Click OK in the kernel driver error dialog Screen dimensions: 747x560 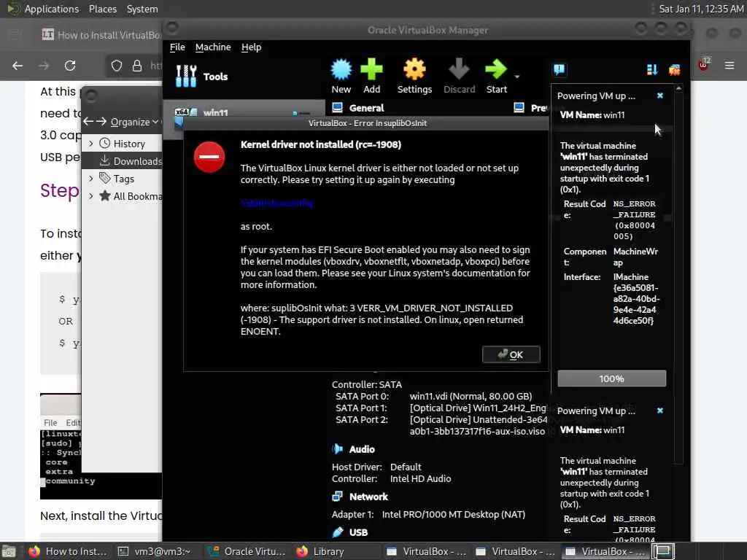tap(511, 354)
